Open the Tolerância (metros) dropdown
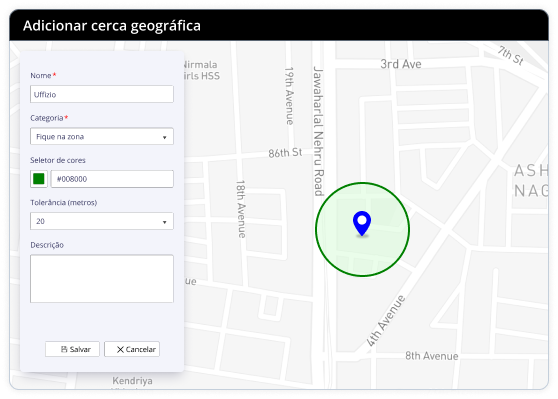This screenshot has height=399, width=558. (102, 221)
